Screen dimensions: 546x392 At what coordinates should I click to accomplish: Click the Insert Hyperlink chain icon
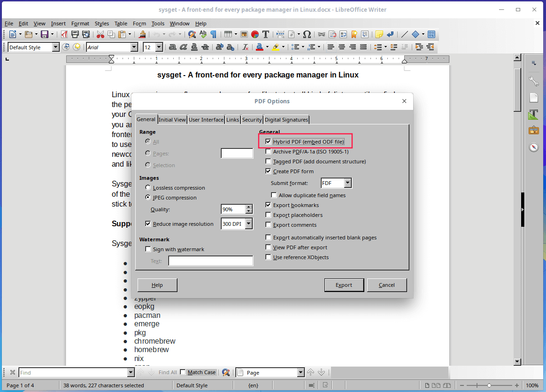tap(322, 34)
